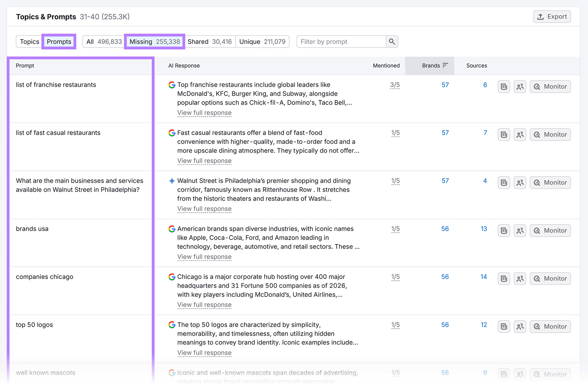
Task: Open prompt details icon for brands usa row
Action: point(504,231)
